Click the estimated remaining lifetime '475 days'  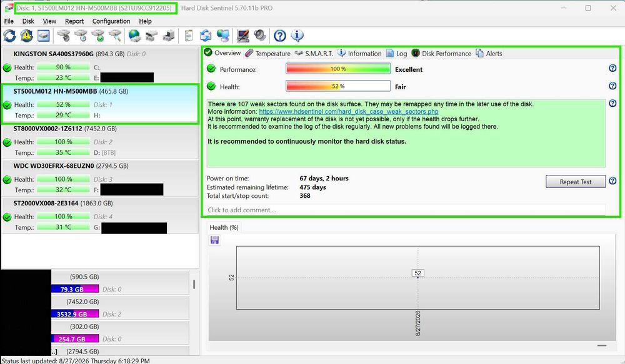(x=312, y=187)
